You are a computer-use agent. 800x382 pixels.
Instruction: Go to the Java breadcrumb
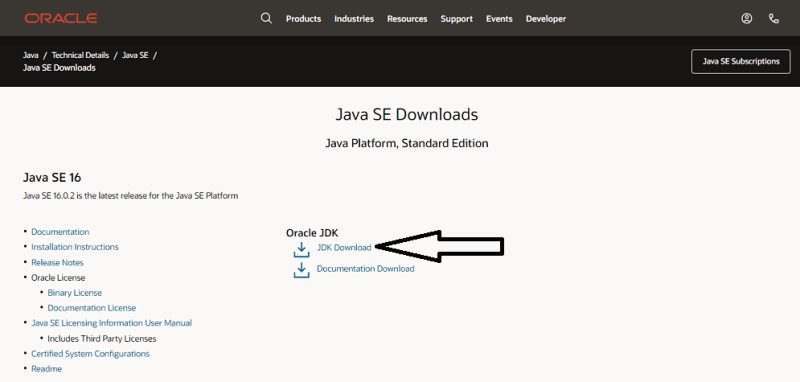pos(31,55)
